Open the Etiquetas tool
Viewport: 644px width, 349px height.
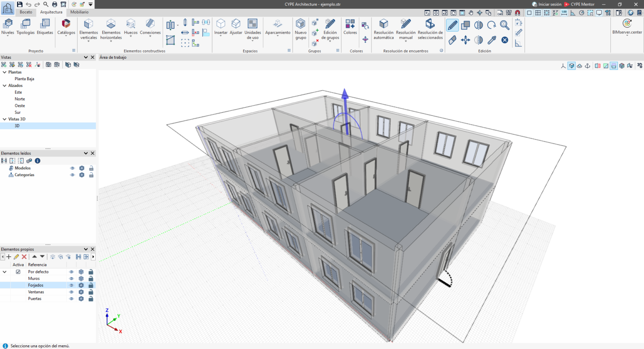coord(45,27)
